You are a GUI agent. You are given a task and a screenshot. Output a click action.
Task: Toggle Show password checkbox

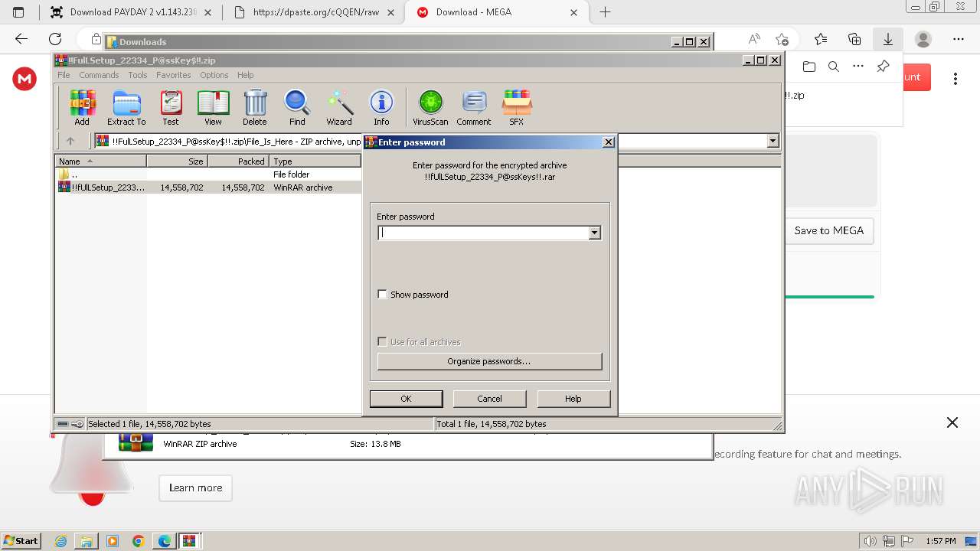click(x=383, y=295)
